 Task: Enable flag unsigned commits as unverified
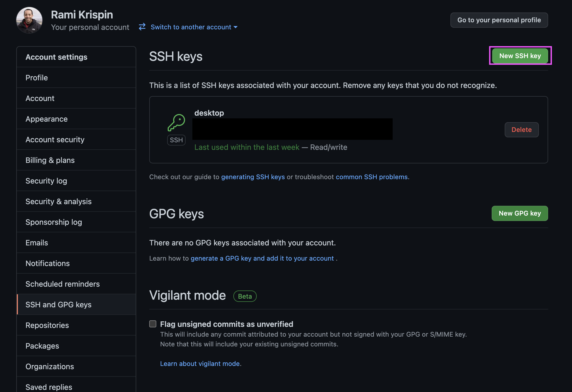[x=153, y=324]
